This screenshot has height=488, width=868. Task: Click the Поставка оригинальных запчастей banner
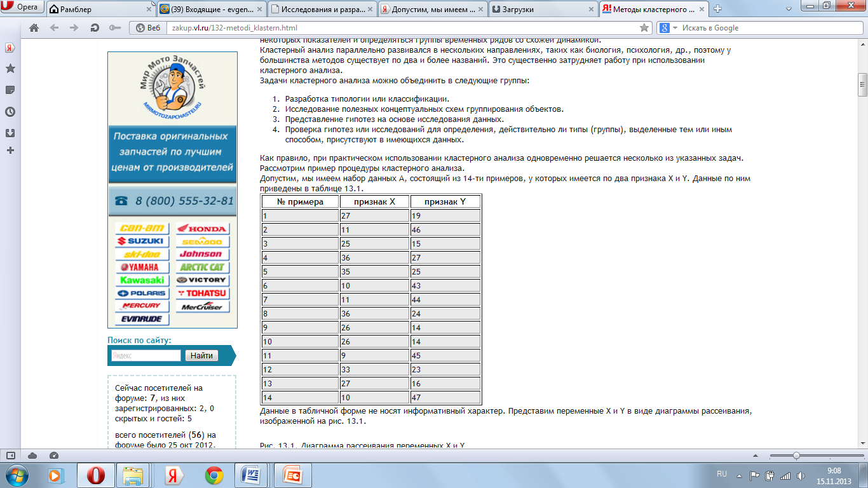[x=172, y=152]
